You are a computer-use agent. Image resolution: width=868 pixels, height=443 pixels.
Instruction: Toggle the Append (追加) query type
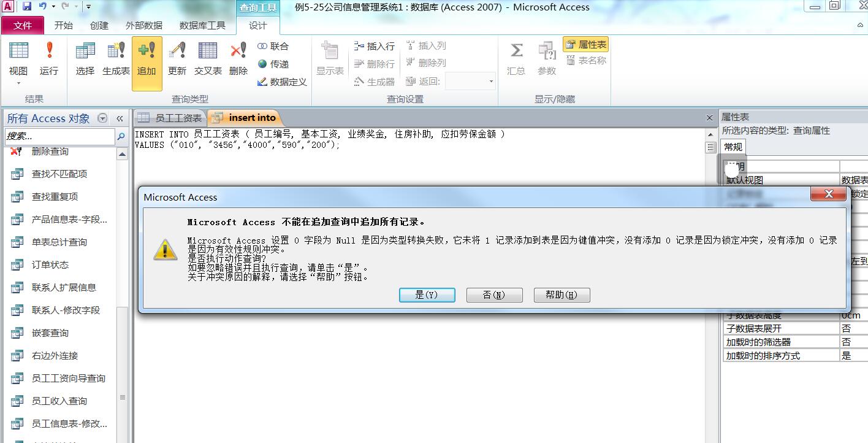pyautogui.click(x=147, y=63)
